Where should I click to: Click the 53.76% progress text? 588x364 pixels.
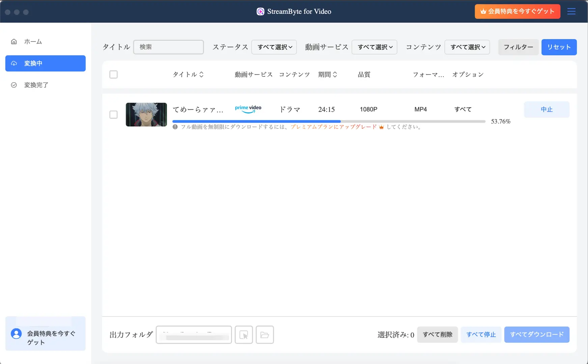pyautogui.click(x=501, y=121)
